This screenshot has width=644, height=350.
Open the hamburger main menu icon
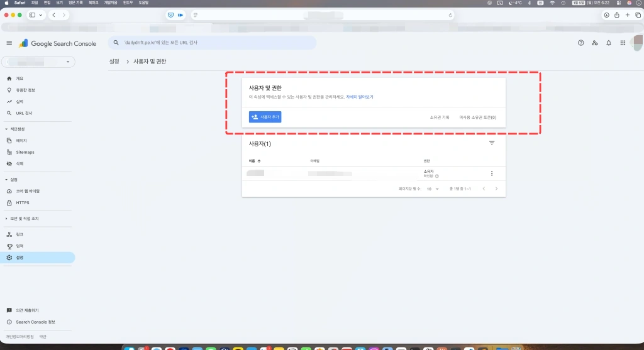point(9,43)
